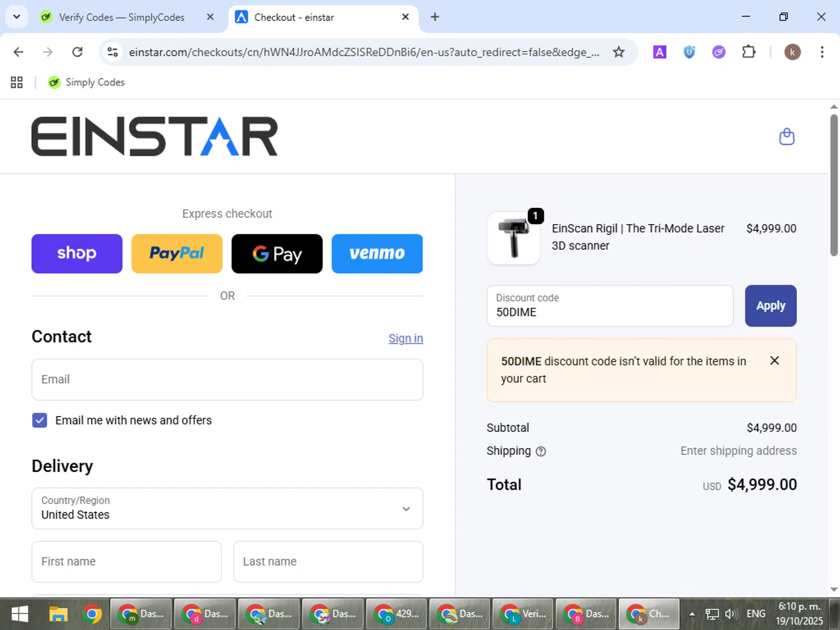Open network status in system tray

712,614
